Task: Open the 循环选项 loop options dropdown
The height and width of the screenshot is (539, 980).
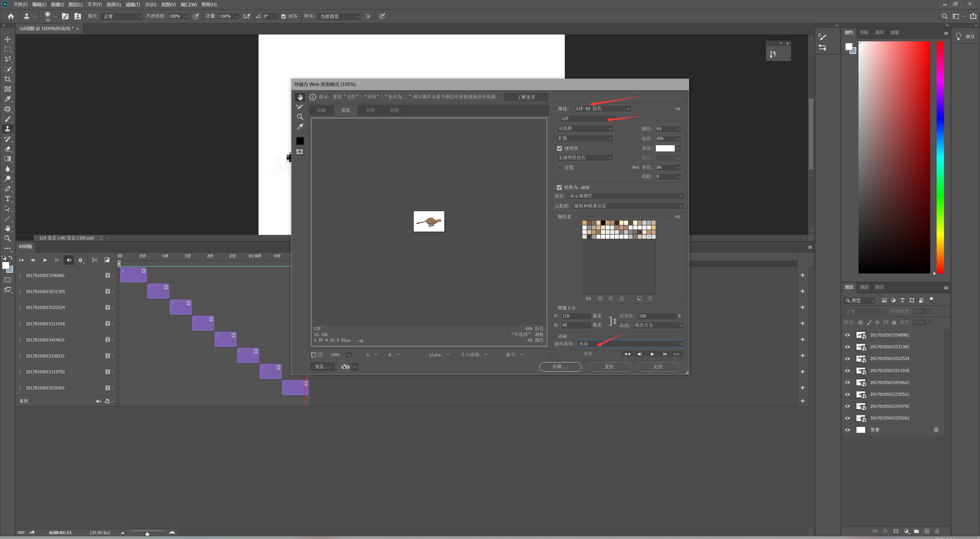Action: pos(680,344)
